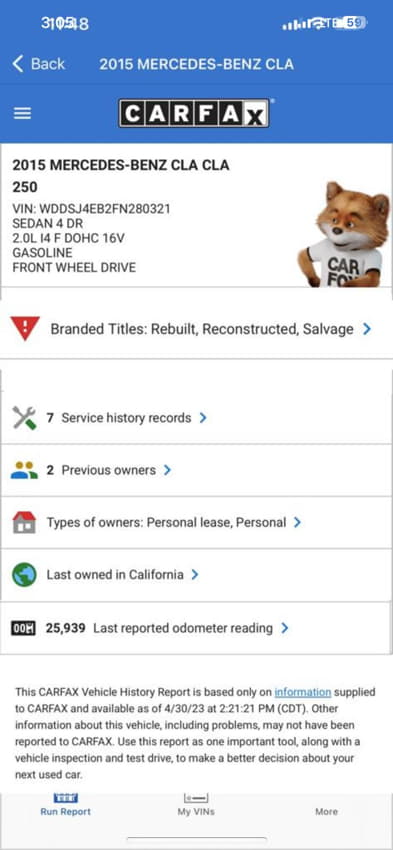Switch to the My VINs tab
Screen dimensions: 393x850
196,805
